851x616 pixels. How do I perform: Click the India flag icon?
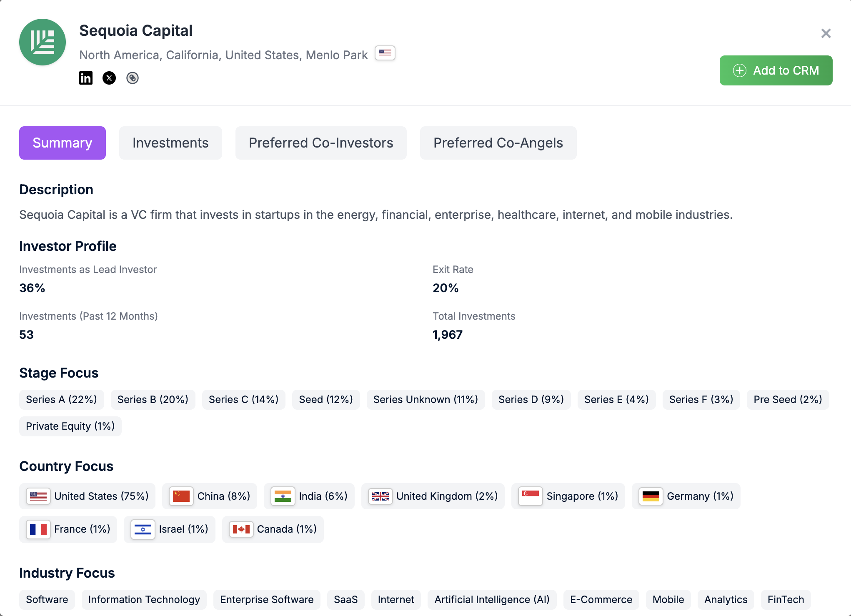pyautogui.click(x=283, y=496)
